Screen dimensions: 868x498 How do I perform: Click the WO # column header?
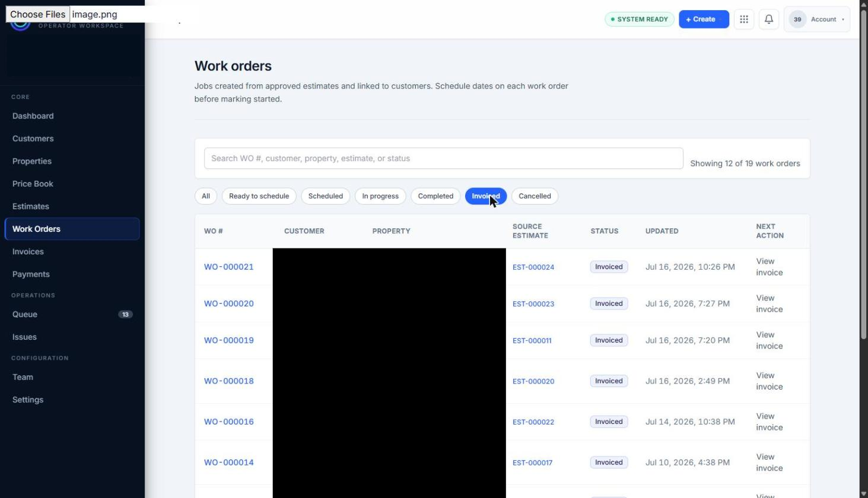click(x=214, y=231)
